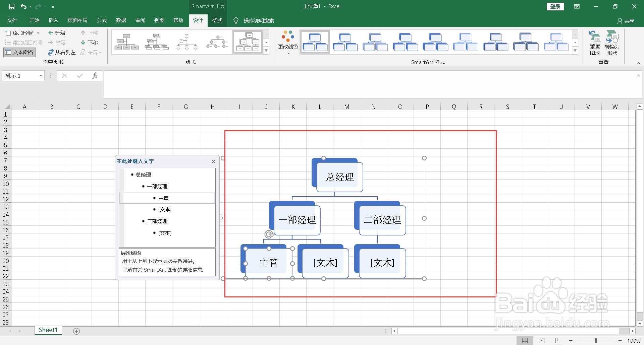Select the 总经理 shape in the diagram
The image size is (644, 345).
coord(340,177)
